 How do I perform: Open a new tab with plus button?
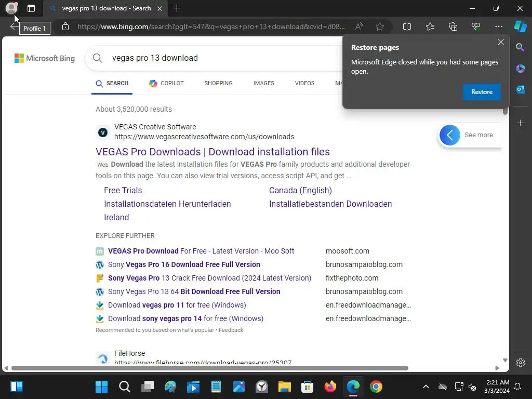pos(177,8)
